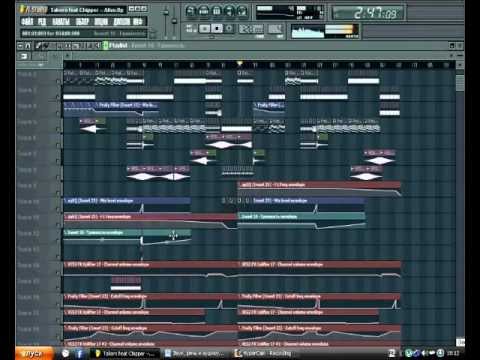Click the tempo display
Screen dimensions: 480x360
coord(251,29)
